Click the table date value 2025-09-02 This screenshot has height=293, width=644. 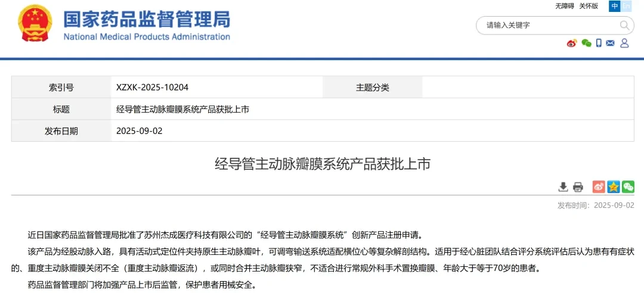140,132
